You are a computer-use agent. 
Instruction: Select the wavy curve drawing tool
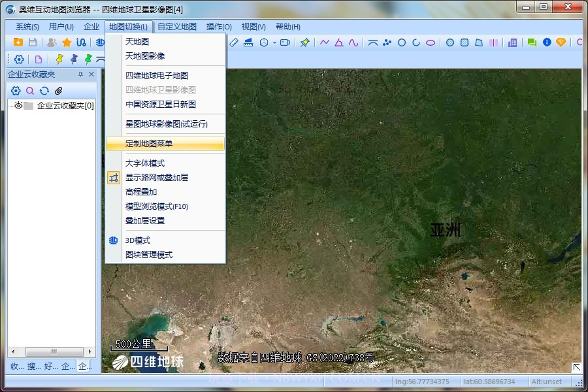[352, 42]
